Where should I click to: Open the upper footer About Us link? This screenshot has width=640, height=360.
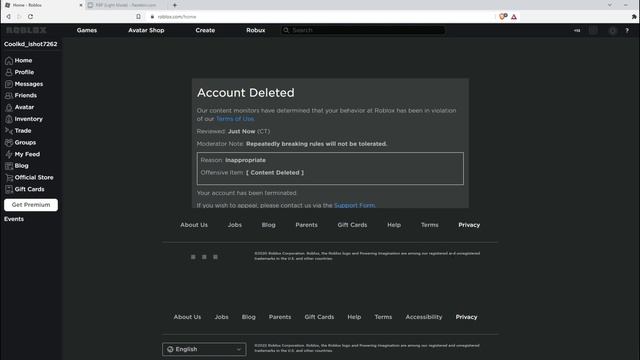click(194, 225)
